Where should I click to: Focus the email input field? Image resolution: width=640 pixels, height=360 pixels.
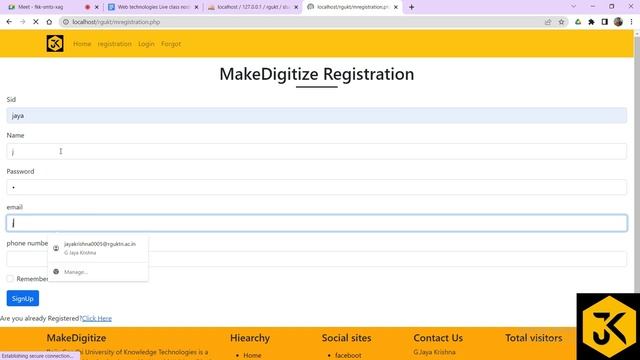pyautogui.click(x=317, y=223)
